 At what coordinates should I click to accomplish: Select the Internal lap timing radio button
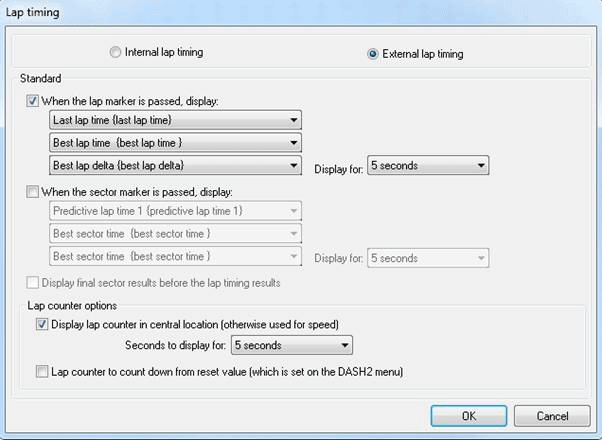[116, 52]
